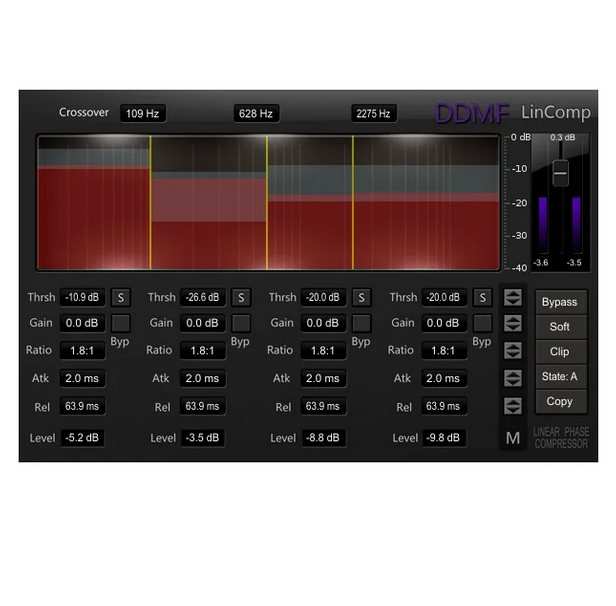
Task: Select the -10.9 dB threshold field
Action: 82,297
